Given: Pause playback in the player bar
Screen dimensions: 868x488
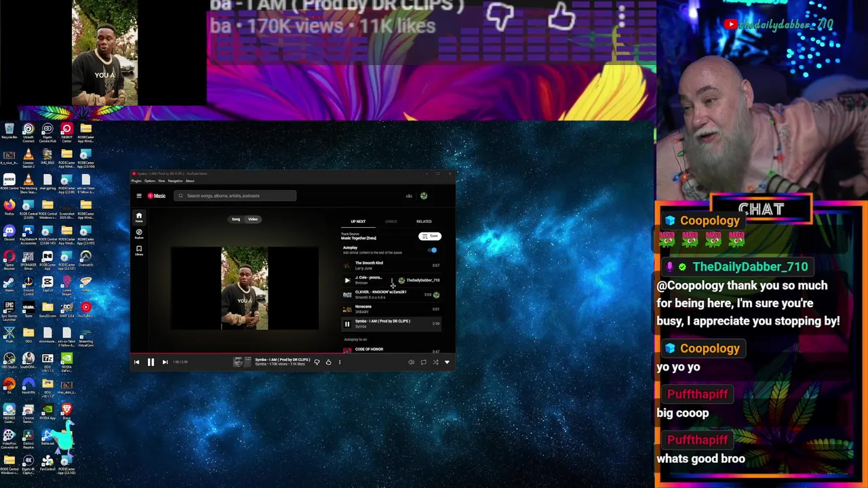Looking at the screenshot, I should coord(151,362).
